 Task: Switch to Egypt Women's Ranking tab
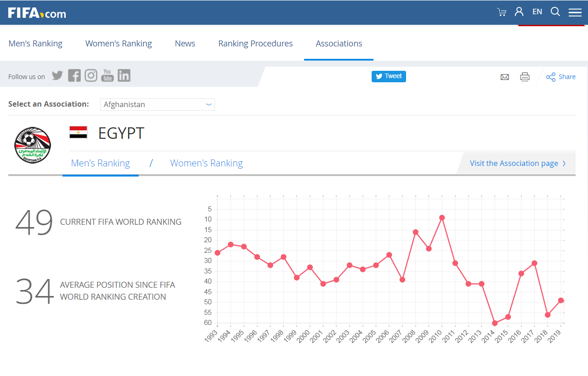(206, 163)
